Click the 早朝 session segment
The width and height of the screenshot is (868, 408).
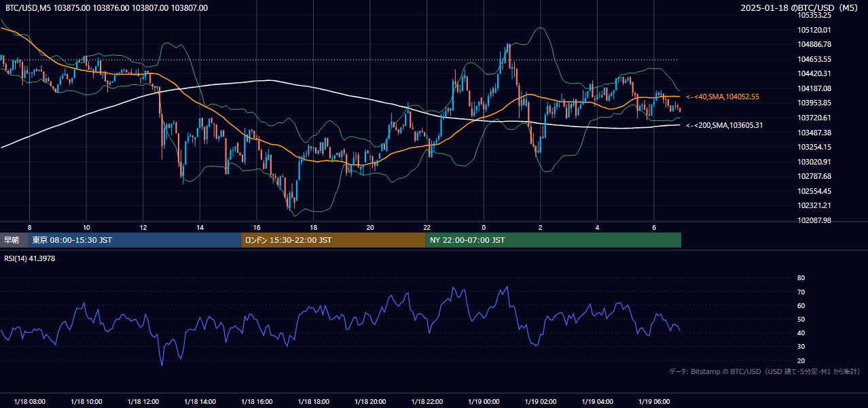(14, 240)
